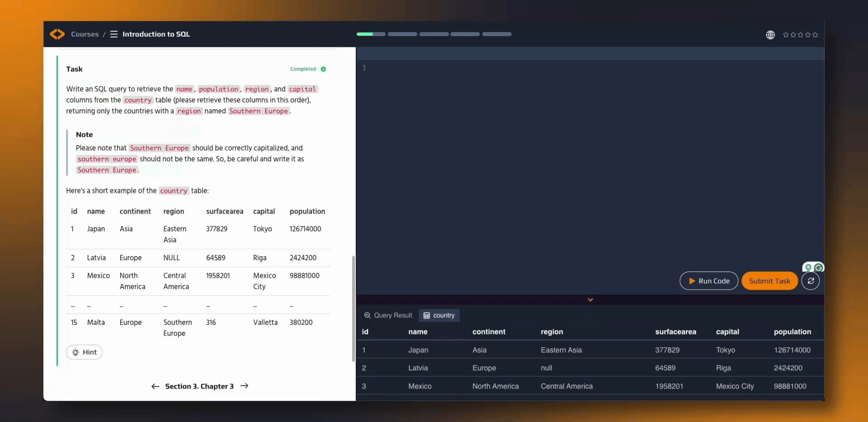Click the orange Submit Task button

click(x=769, y=281)
